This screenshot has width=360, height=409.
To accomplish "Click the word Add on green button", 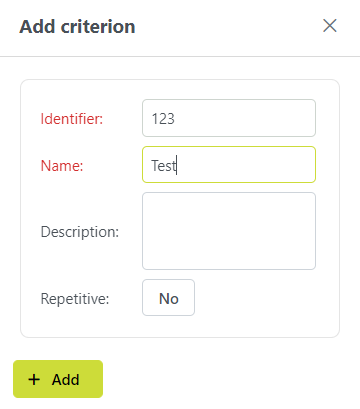I will [65, 379].
